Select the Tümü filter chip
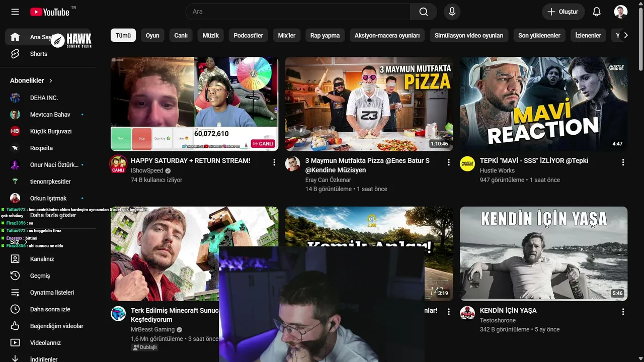The height and width of the screenshot is (362, 644). tap(123, 35)
